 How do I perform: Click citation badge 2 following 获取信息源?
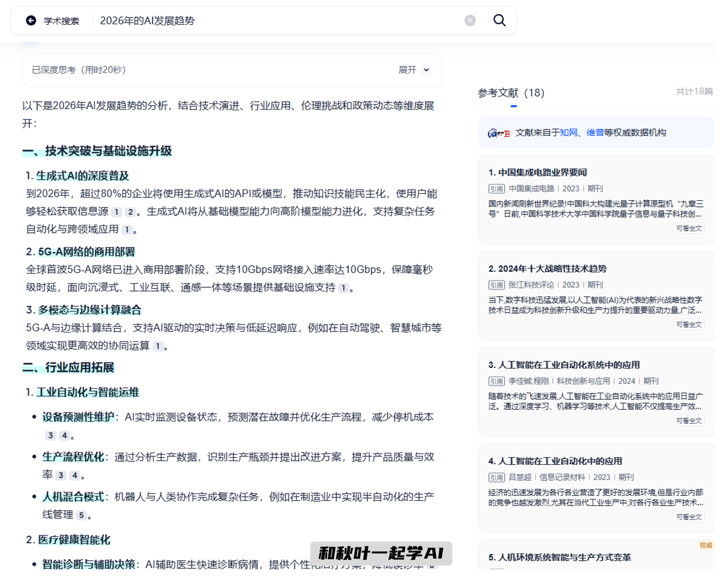pos(129,212)
